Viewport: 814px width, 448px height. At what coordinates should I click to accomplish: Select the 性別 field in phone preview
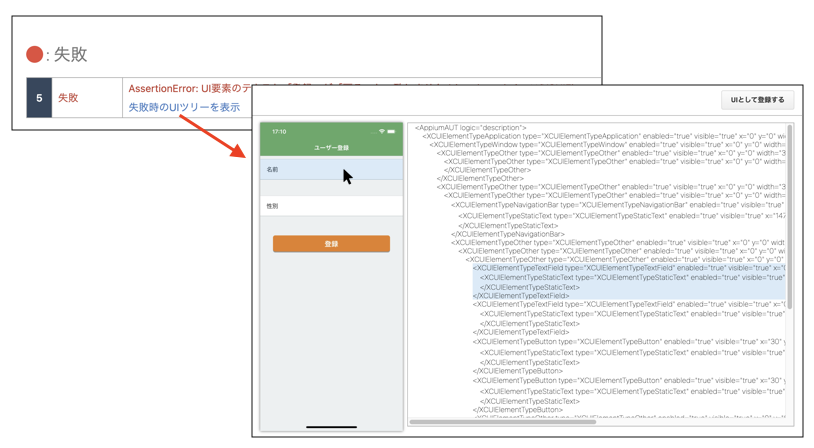[x=331, y=206]
